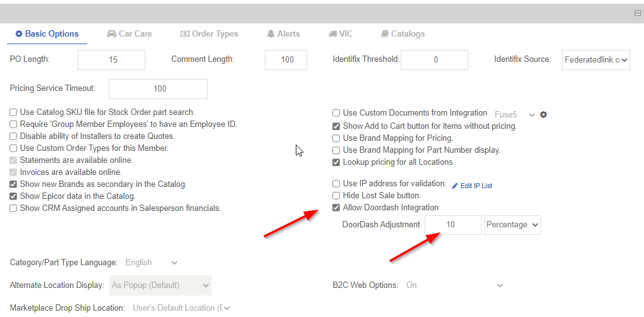
Task: Click the pencil icon beside Edit IP List
Action: [x=455, y=186]
